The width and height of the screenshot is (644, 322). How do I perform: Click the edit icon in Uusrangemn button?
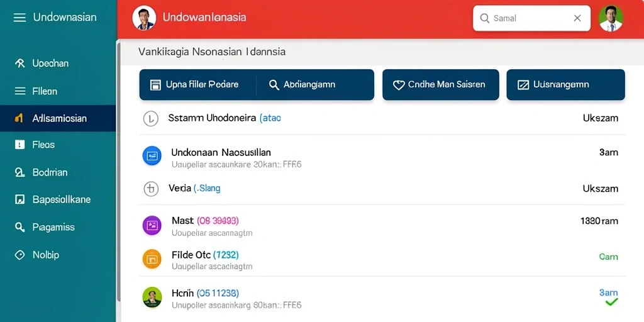523,85
